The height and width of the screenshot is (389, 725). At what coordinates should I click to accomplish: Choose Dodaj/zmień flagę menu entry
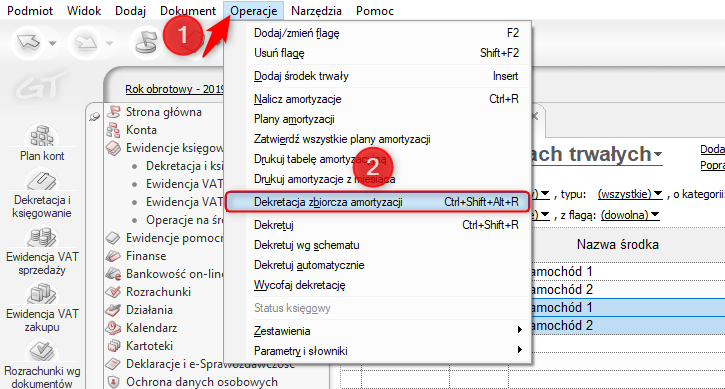pos(378,33)
